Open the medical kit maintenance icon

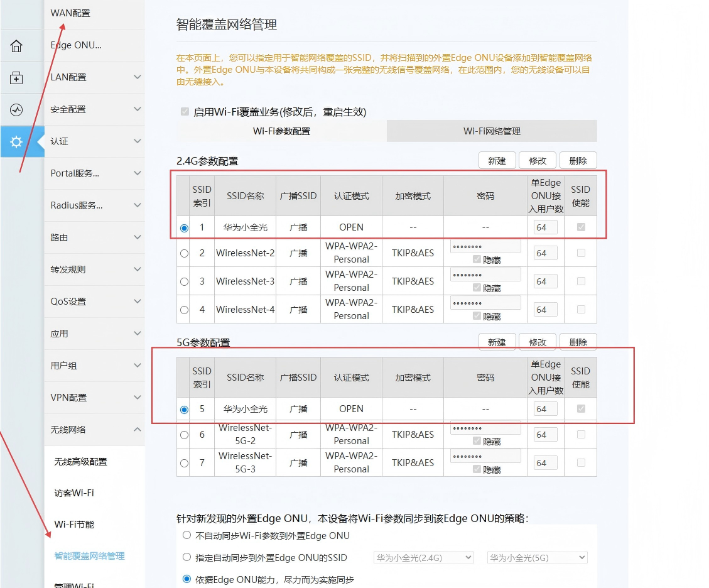pyautogui.click(x=16, y=78)
